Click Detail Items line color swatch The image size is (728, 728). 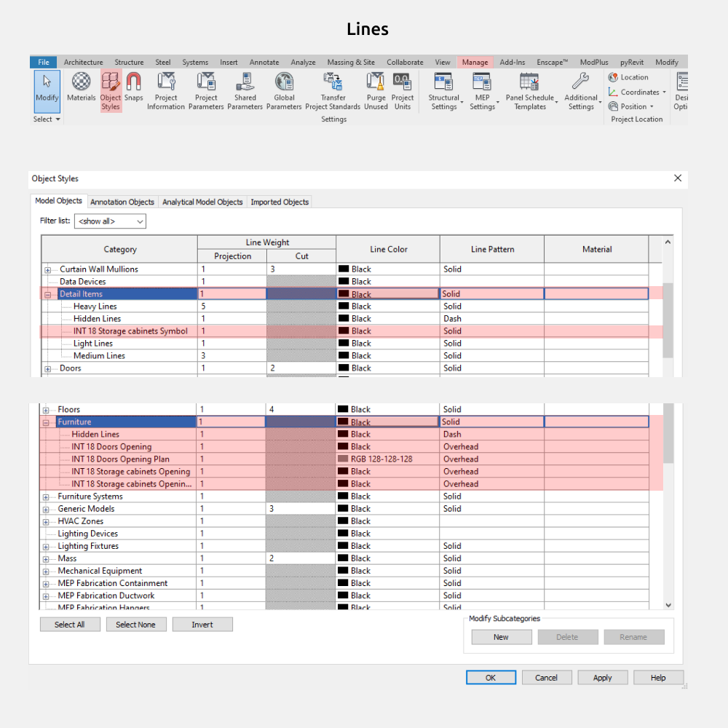344,294
